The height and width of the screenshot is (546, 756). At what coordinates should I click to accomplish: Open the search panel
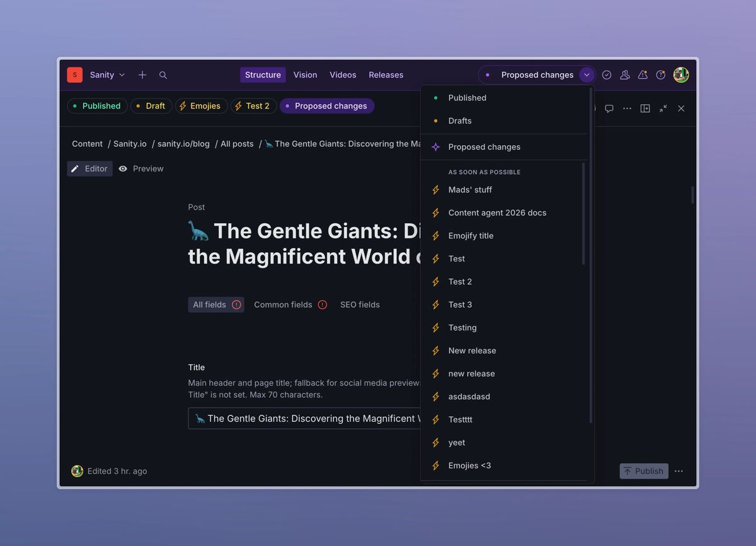(x=163, y=74)
